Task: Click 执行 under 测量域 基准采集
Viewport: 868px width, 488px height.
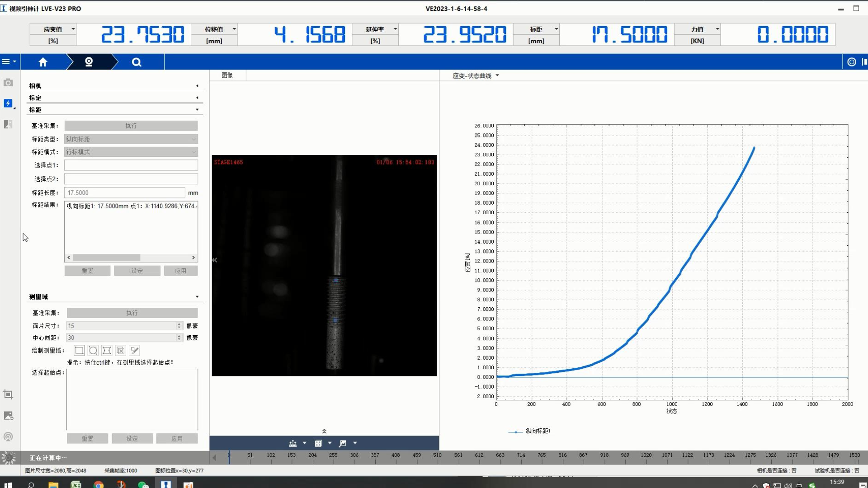Action: (x=132, y=313)
